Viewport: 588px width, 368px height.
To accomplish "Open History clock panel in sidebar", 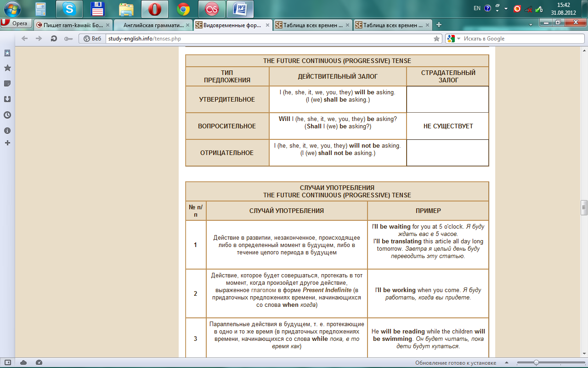I will (x=7, y=115).
